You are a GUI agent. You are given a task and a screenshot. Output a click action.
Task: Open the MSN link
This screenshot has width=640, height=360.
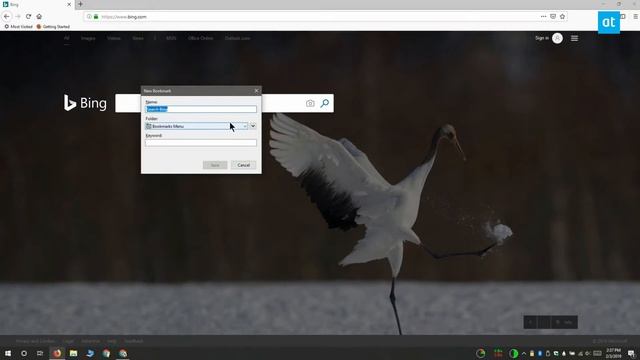pos(171,38)
